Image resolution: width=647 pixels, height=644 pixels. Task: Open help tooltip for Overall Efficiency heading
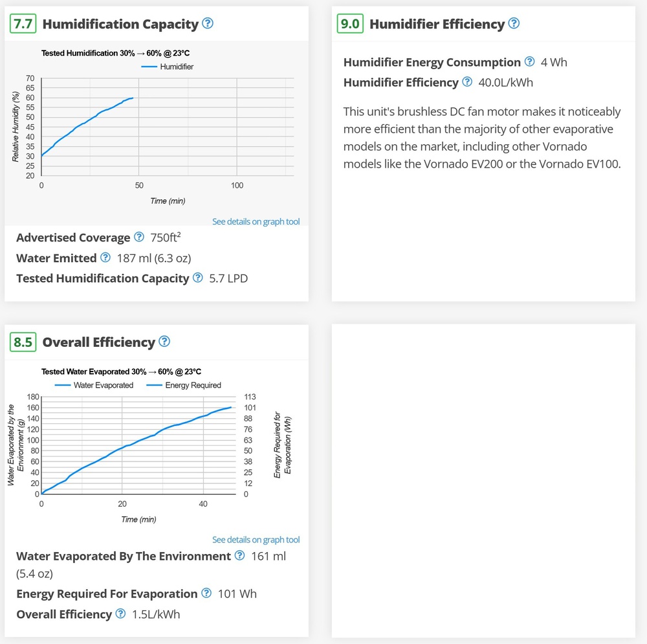164,341
